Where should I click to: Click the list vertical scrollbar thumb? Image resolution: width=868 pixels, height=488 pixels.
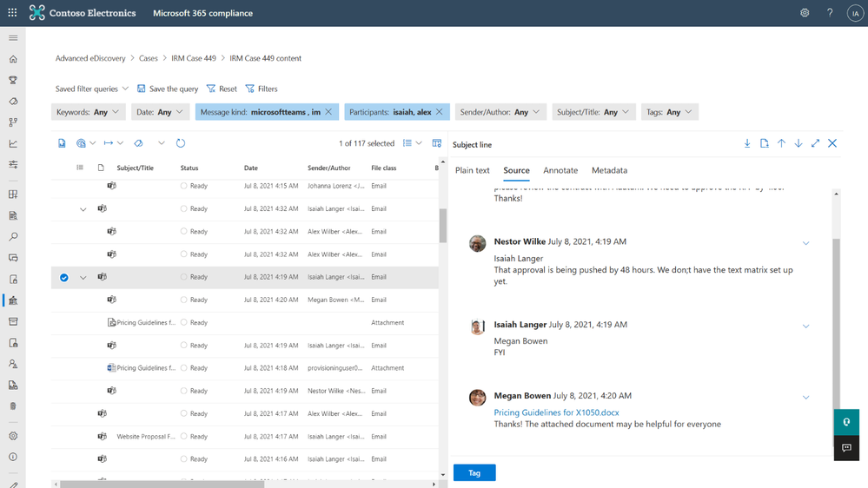[x=443, y=225]
